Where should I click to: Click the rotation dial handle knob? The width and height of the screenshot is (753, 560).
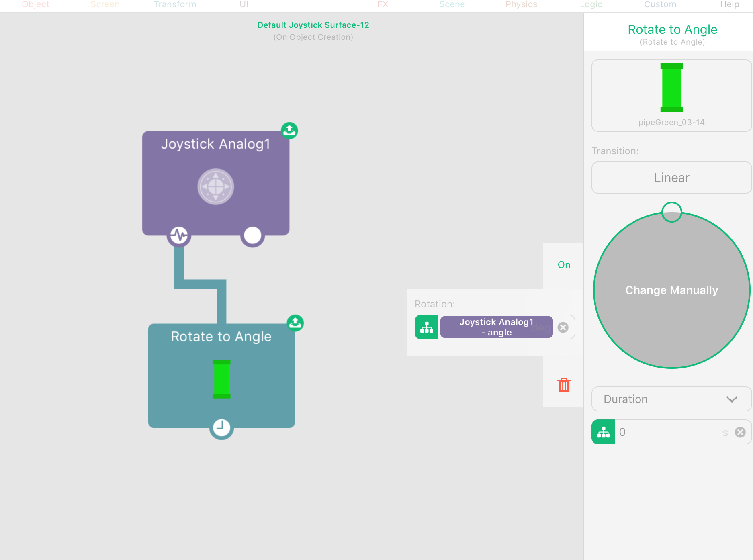point(671,212)
